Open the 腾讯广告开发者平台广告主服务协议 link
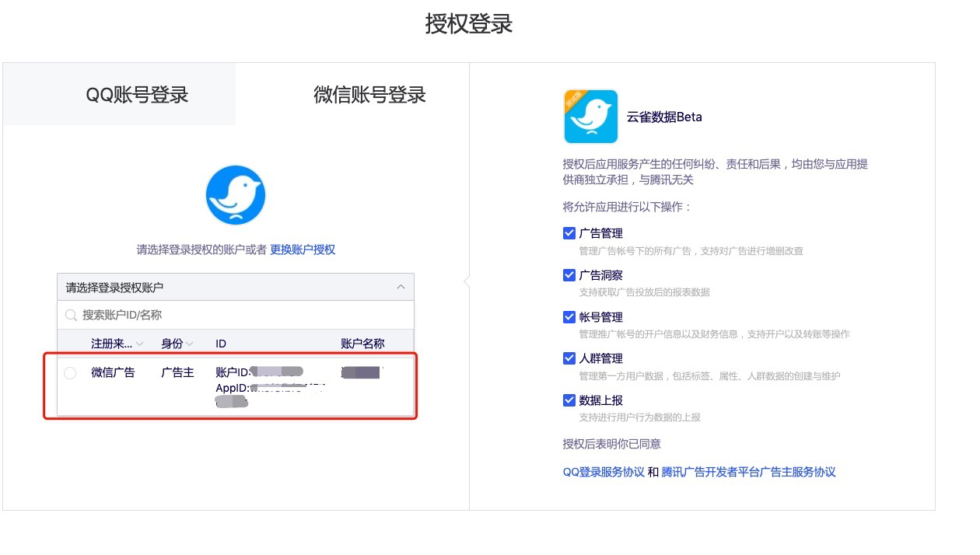The image size is (980, 555). click(x=748, y=472)
